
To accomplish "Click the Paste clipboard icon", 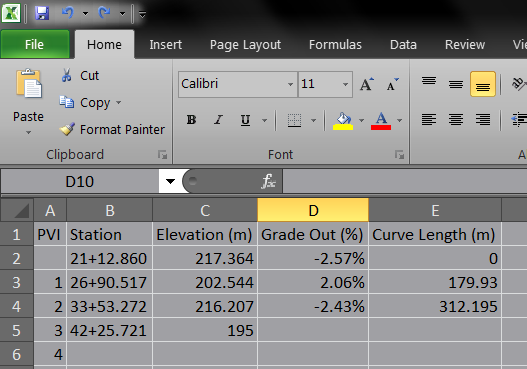I will click(29, 84).
